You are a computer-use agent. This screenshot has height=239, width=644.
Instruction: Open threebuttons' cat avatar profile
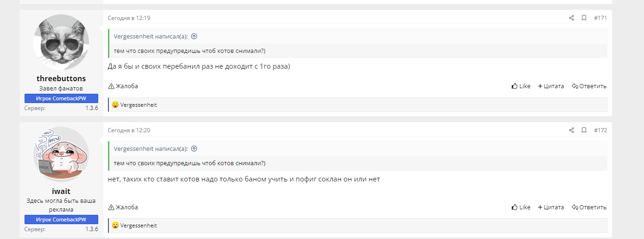click(61, 42)
